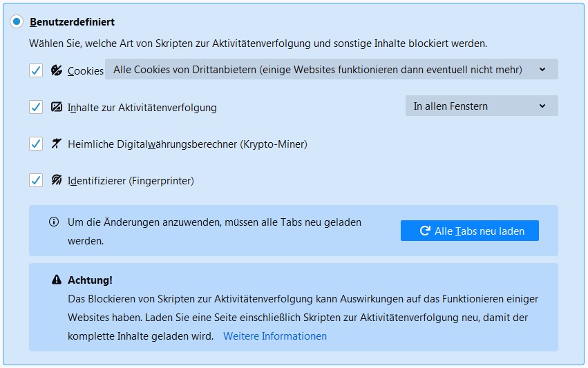The width and height of the screenshot is (588, 368).
Task: Click the Achtung warning triangle icon
Action: coord(57,280)
